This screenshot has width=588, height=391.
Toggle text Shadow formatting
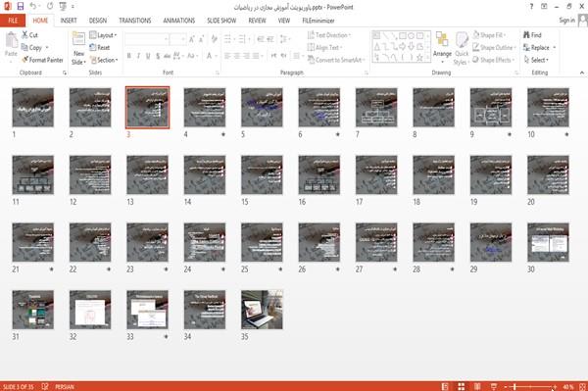[x=158, y=56]
